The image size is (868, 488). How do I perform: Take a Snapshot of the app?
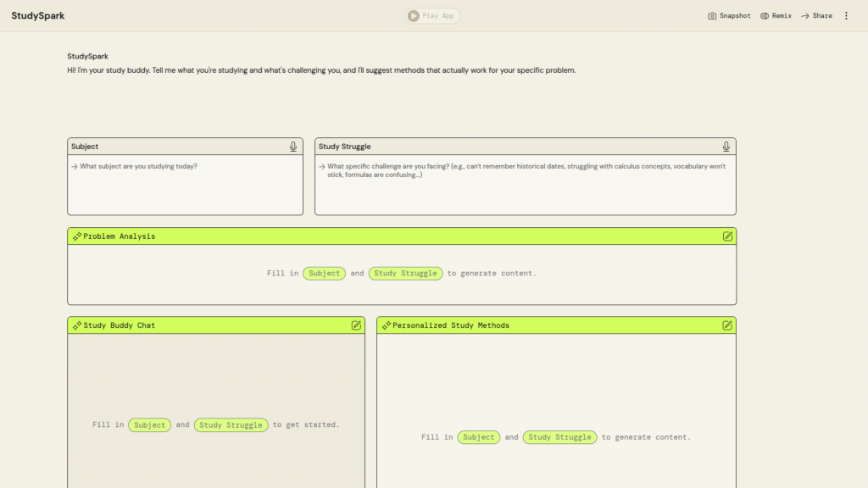click(x=729, y=16)
